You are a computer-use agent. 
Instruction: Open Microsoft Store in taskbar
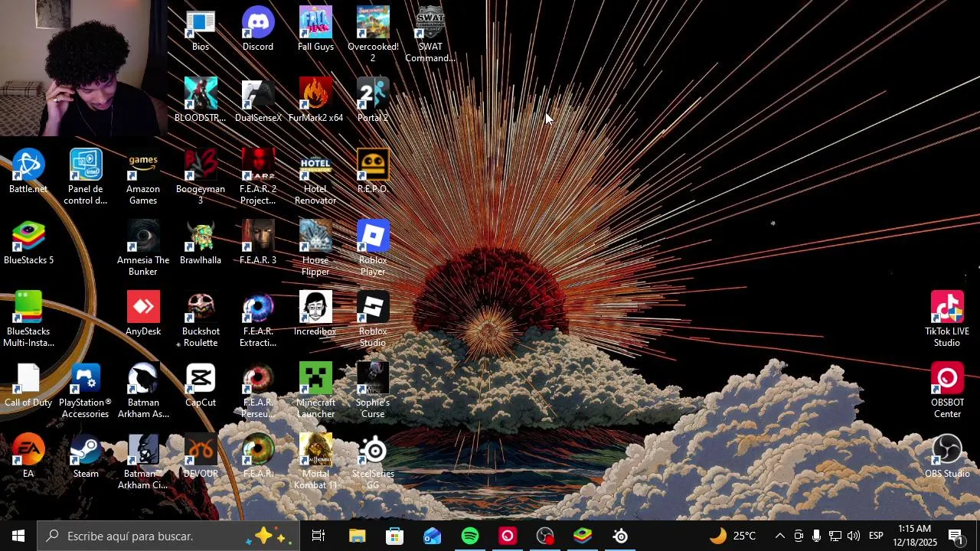tap(394, 536)
